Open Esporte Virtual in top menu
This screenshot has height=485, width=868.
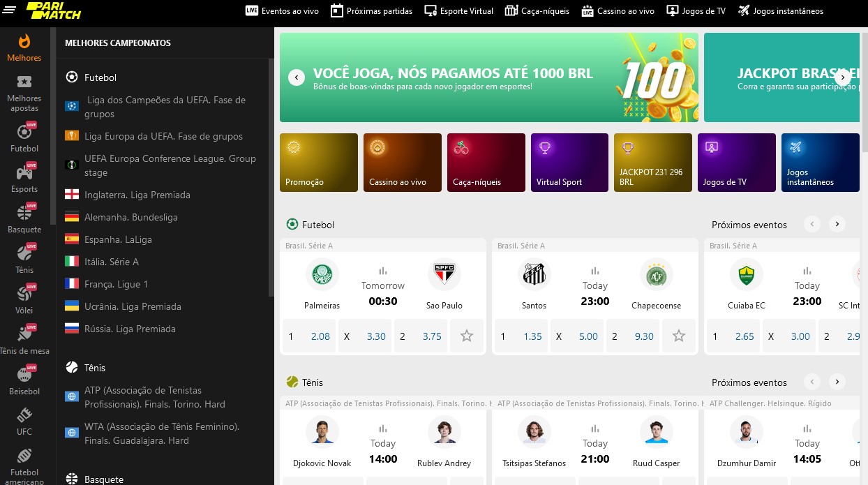pos(458,10)
